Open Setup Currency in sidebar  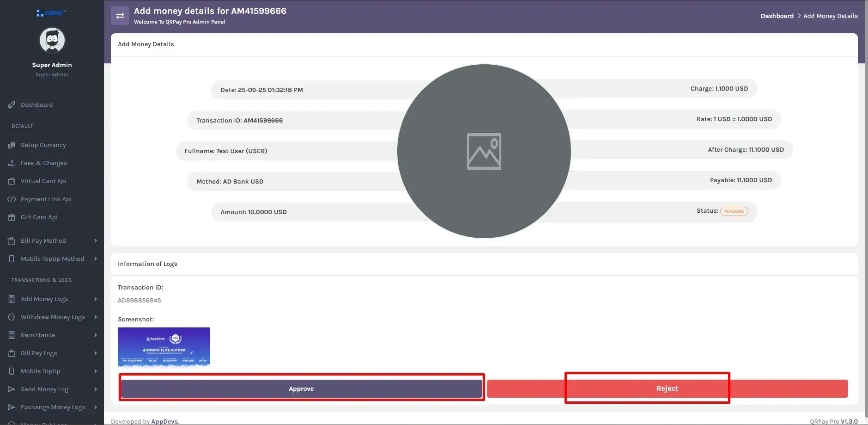point(43,145)
